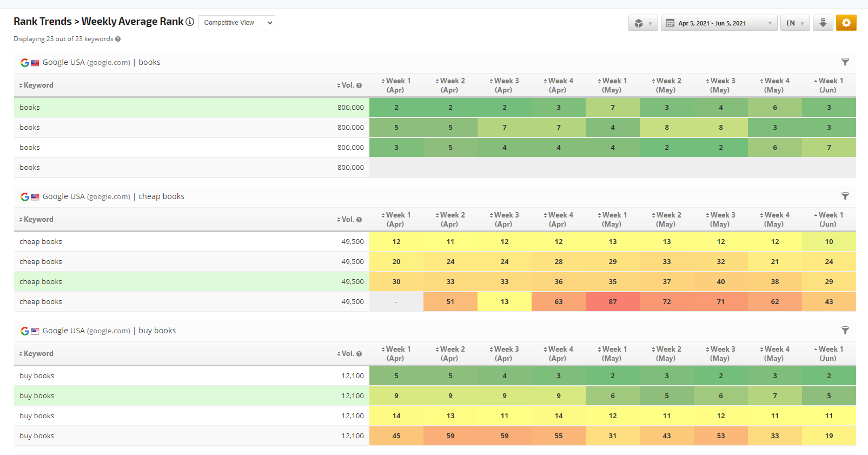Click the filter funnel for cheap books table
This screenshot has height=455, width=868.
pos(845,196)
